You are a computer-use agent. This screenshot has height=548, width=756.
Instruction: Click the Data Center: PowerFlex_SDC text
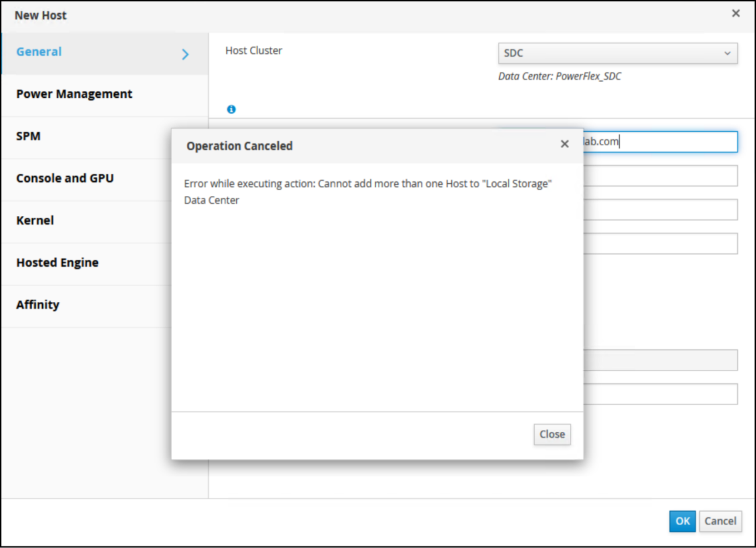point(560,76)
